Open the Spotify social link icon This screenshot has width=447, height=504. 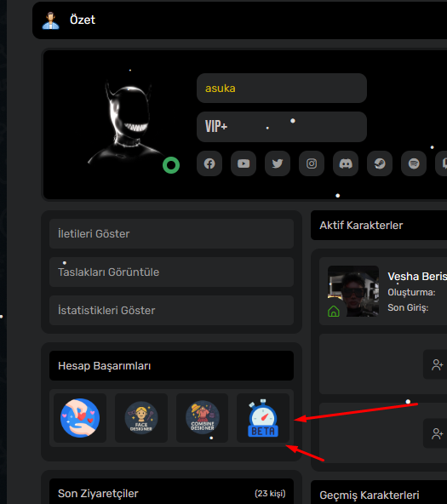[414, 163]
